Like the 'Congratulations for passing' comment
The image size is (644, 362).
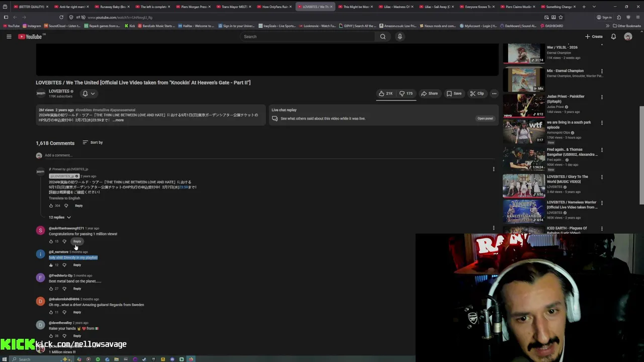pyautogui.click(x=51, y=241)
